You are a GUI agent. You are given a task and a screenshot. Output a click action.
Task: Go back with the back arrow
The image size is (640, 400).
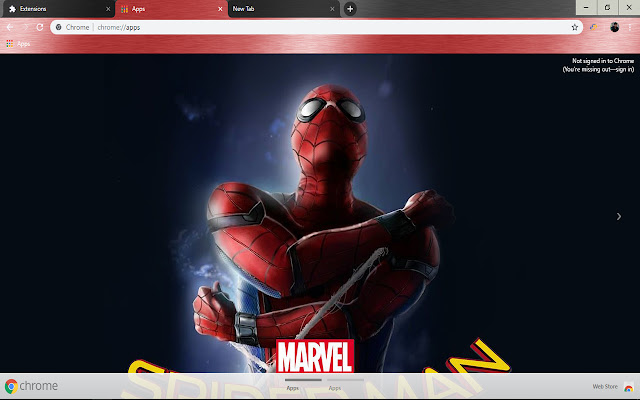pyautogui.click(x=10, y=27)
